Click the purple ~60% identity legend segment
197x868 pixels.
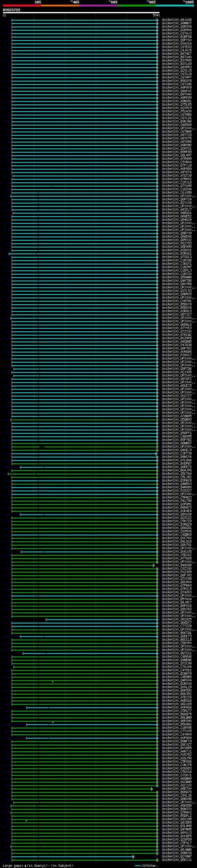tap(98, 6)
